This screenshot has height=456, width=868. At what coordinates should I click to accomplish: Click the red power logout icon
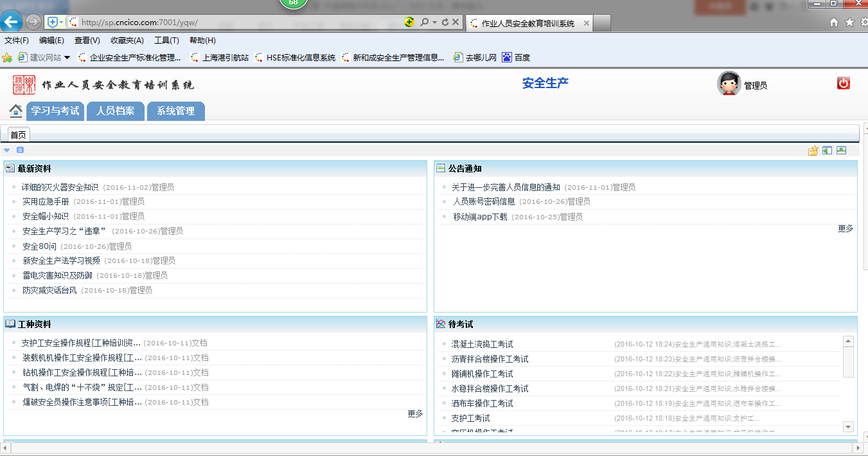[x=843, y=83]
